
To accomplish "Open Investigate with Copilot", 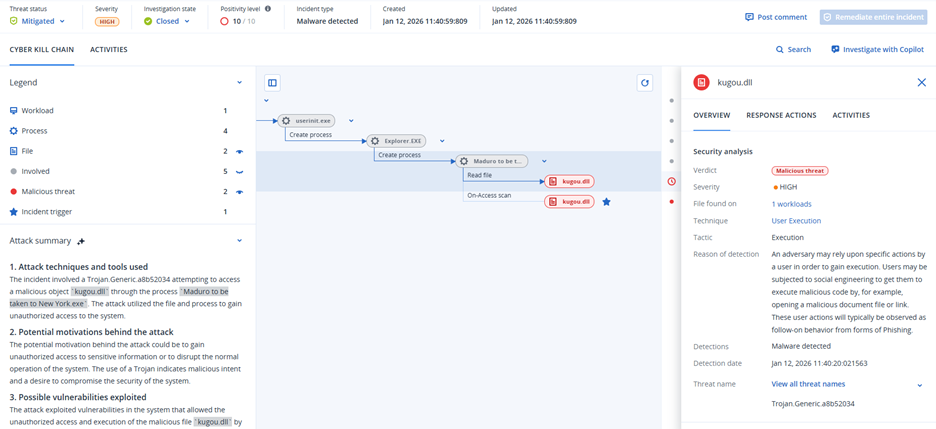I will (x=877, y=49).
